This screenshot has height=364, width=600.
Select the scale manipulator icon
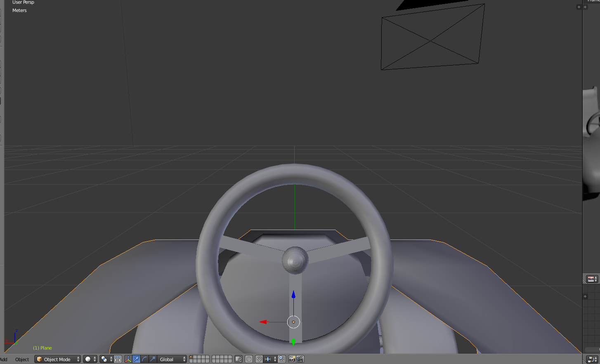click(153, 359)
